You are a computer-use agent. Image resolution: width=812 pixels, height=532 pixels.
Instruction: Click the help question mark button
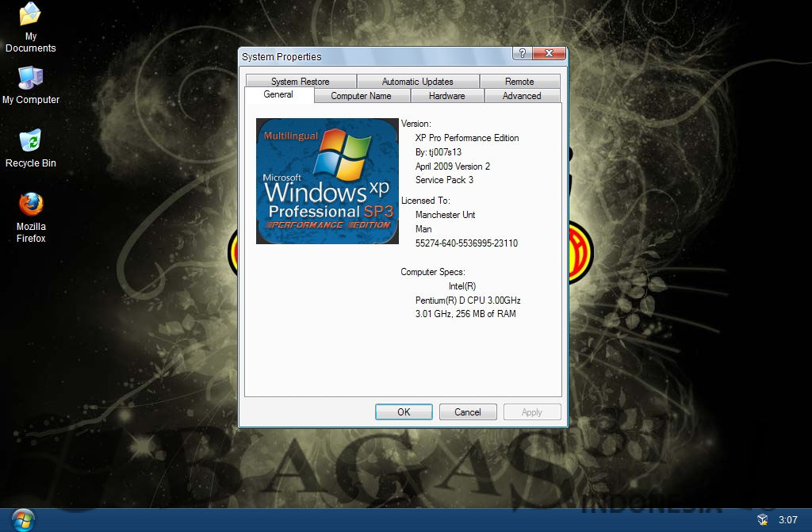[522, 53]
